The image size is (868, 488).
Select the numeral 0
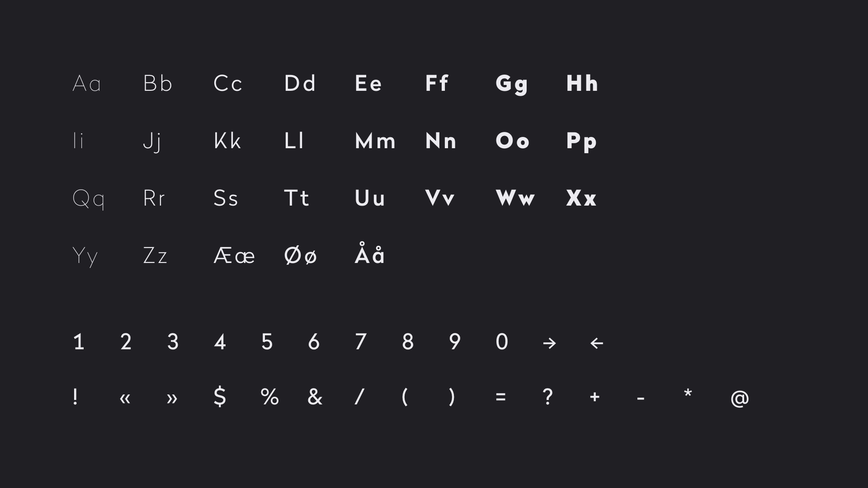coord(502,342)
